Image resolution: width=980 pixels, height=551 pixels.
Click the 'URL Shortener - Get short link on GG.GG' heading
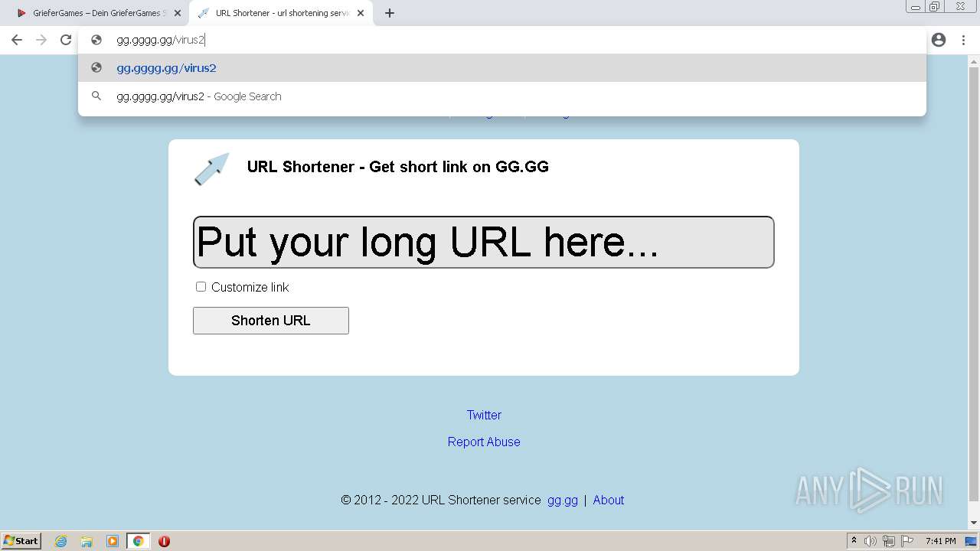point(398,167)
